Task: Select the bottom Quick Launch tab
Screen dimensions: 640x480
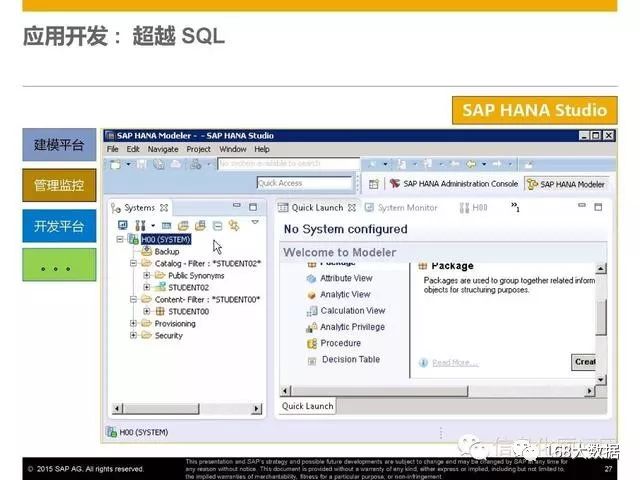Action: tap(307, 406)
